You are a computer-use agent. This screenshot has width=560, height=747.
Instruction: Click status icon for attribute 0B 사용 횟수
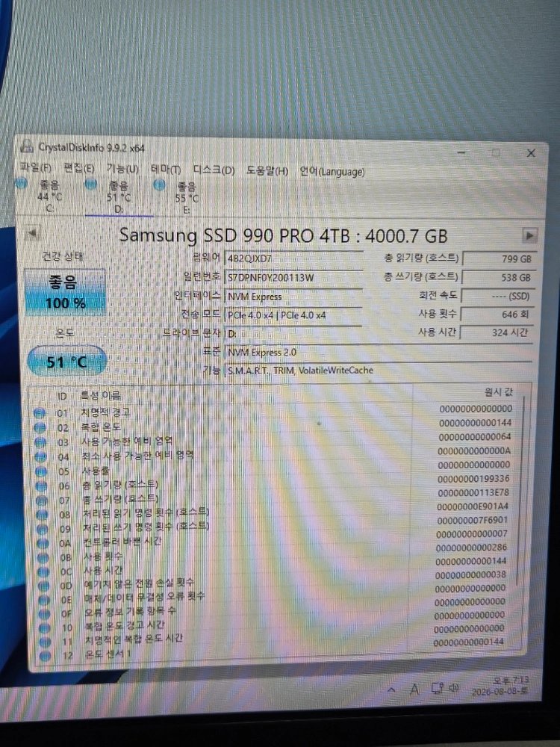tap(43, 557)
